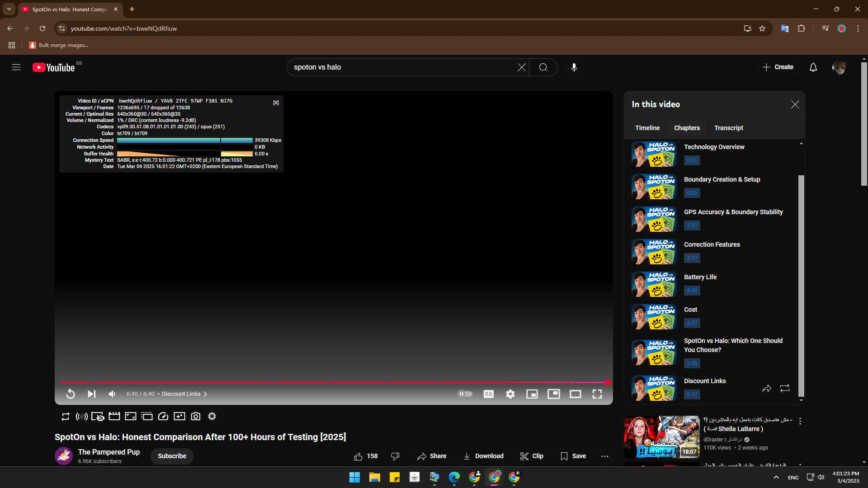Enter fullscreen mode
This screenshot has height=488, width=868.
coord(597,394)
